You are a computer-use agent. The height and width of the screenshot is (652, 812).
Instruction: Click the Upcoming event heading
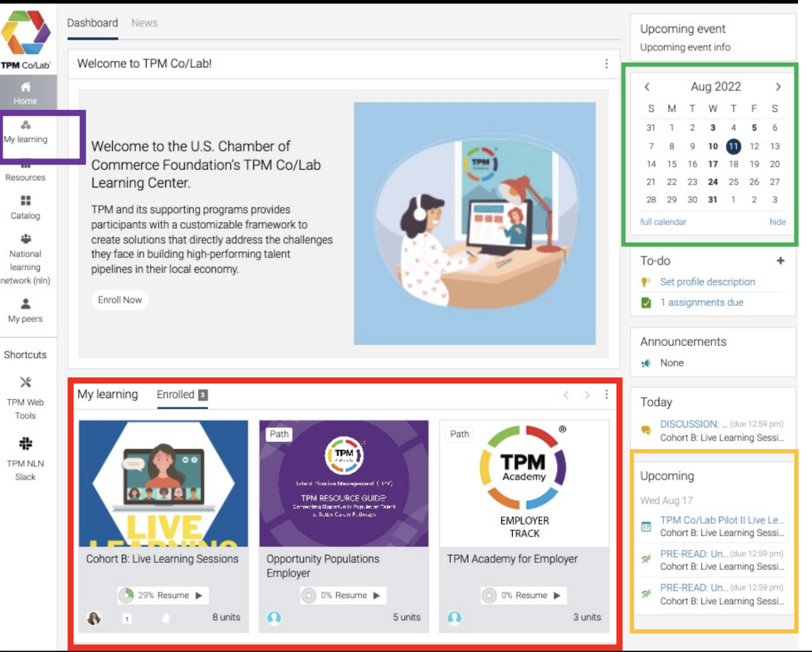[x=683, y=29]
